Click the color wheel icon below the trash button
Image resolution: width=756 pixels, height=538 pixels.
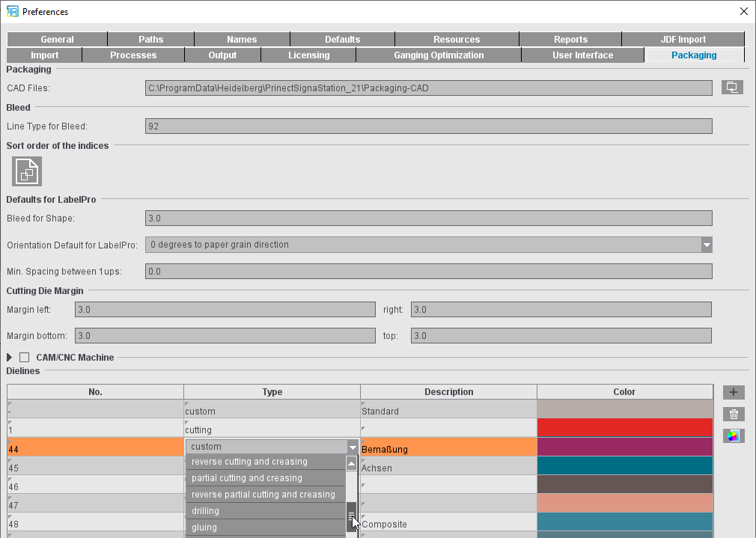[733, 435]
